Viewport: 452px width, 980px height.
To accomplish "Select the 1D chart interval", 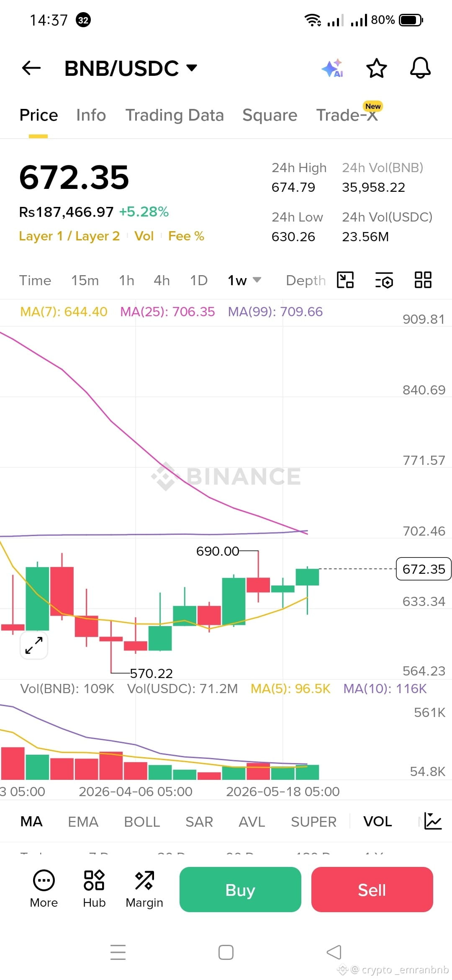I will (199, 280).
